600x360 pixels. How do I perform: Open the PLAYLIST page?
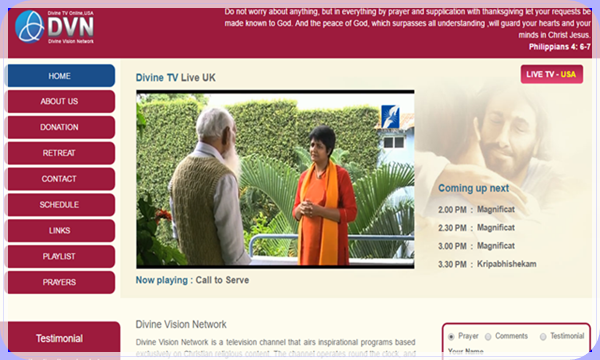pyautogui.click(x=60, y=256)
